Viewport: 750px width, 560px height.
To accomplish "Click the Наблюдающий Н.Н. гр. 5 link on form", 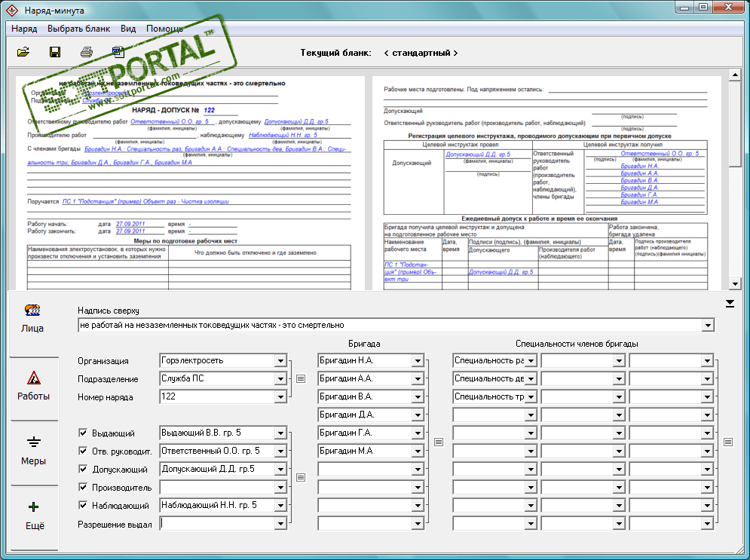I will [x=283, y=136].
